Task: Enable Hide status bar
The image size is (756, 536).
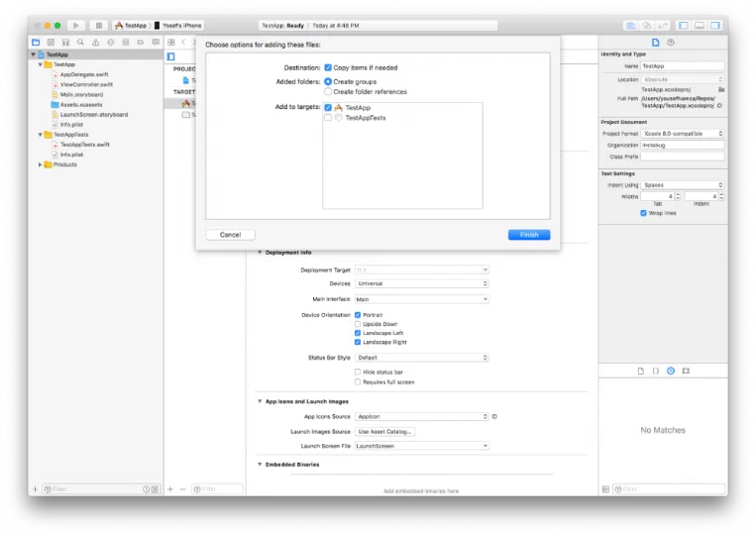Action: (x=358, y=373)
